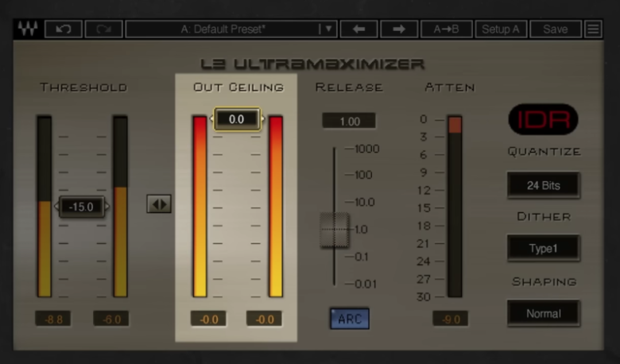Click the 15 mark on Atten scale
Screen dimensions: 620x364
click(x=424, y=208)
